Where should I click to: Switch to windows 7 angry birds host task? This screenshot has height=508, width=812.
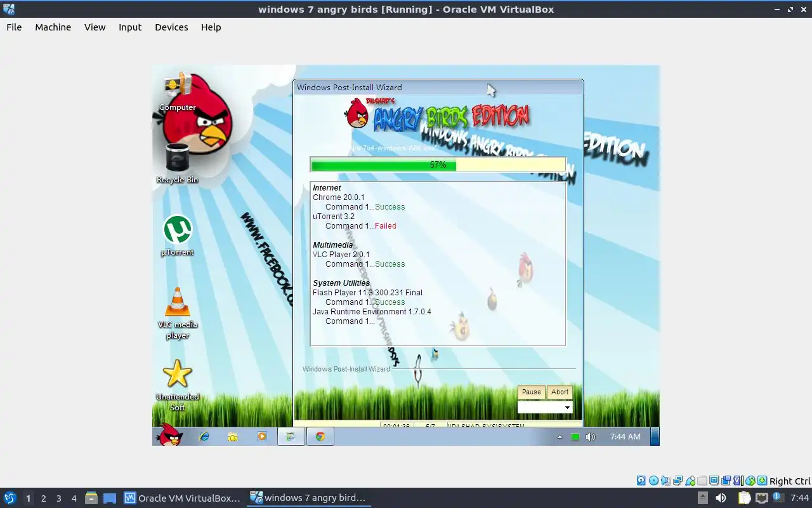pyautogui.click(x=309, y=498)
